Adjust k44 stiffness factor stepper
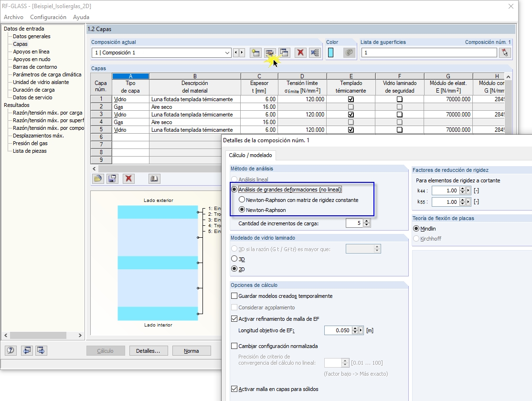Viewport: 532px width, 401px height. (462, 190)
